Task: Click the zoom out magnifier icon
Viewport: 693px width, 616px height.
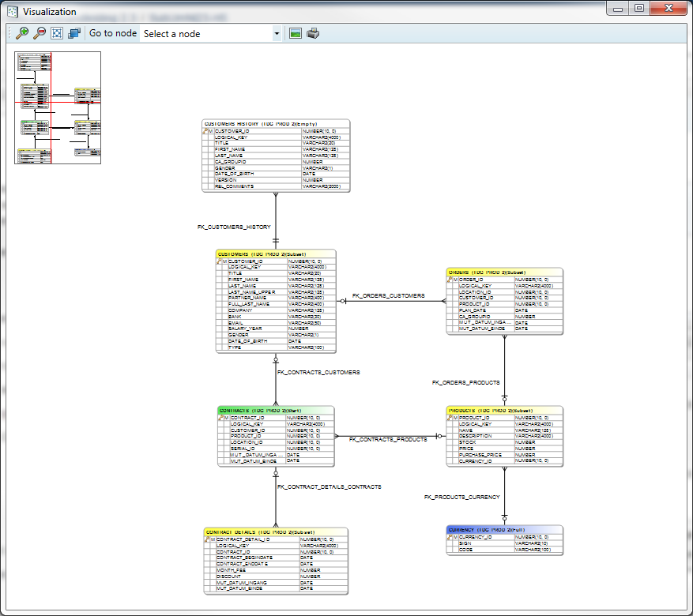Action: click(40, 33)
